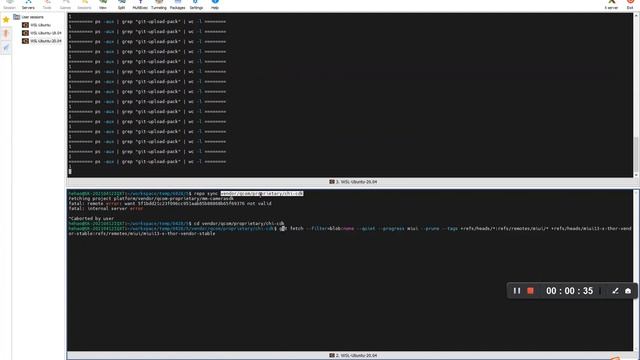
Task: Open the Settings toolbar button
Action: 196,4
